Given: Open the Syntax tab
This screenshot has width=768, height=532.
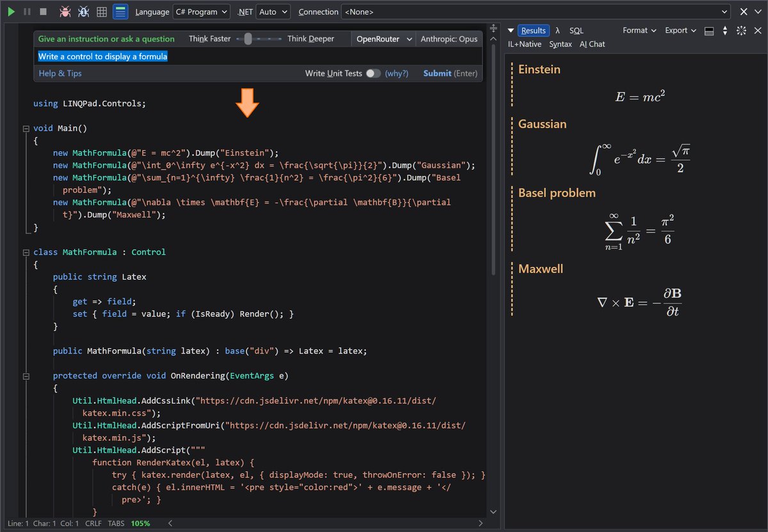Looking at the screenshot, I should click(x=561, y=45).
